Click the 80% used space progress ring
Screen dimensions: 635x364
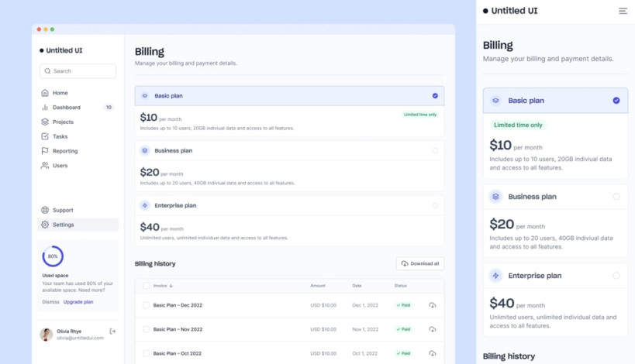(53, 256)
